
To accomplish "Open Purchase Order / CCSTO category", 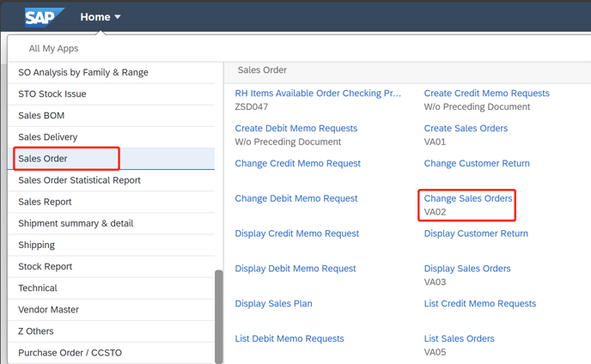I will [70, 352].
